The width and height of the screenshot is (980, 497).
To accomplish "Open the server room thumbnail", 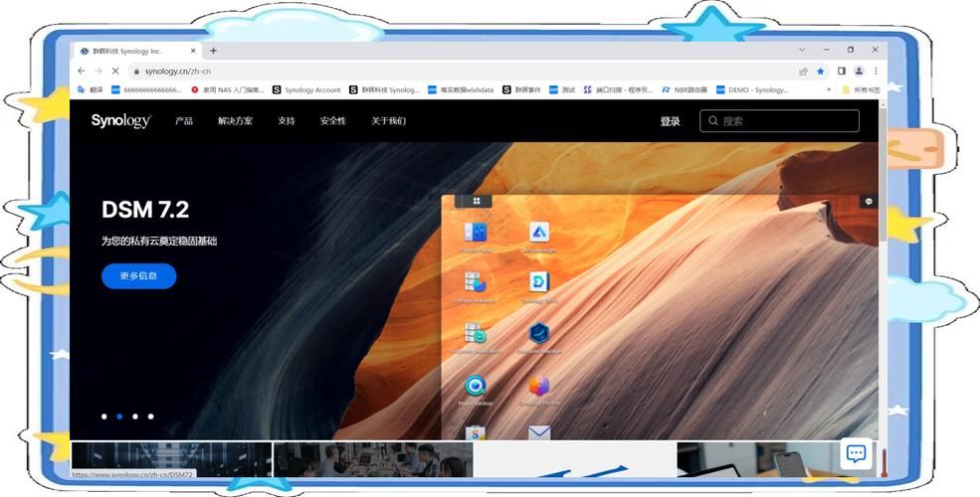I will pos(171,459).
